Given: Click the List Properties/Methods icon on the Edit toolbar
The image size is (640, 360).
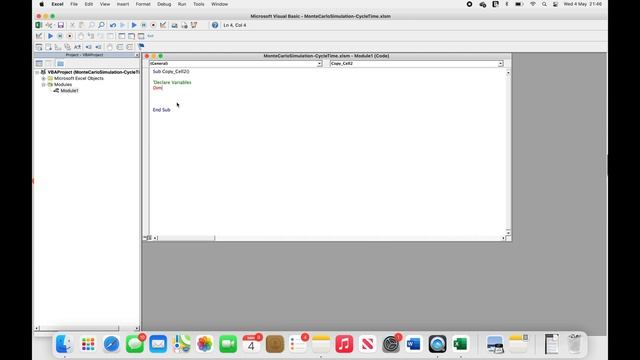Looking at the screenshot, I should pyautogui.click(x=39, y=47).
